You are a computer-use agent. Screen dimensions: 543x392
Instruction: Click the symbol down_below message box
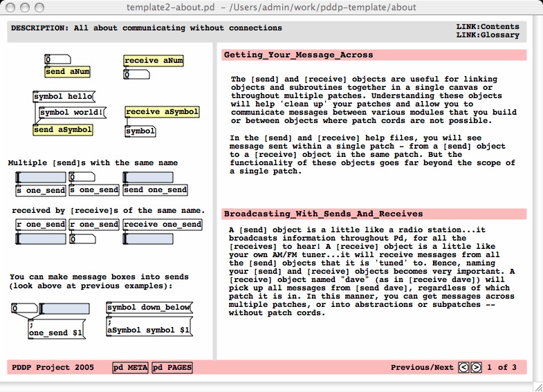coord(149,308)
